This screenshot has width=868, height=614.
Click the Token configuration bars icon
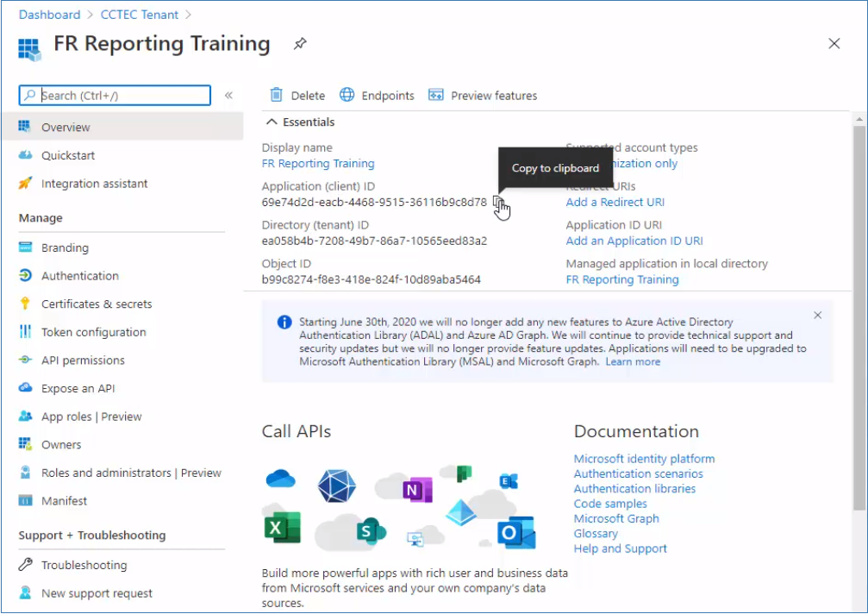click(26, 331)
